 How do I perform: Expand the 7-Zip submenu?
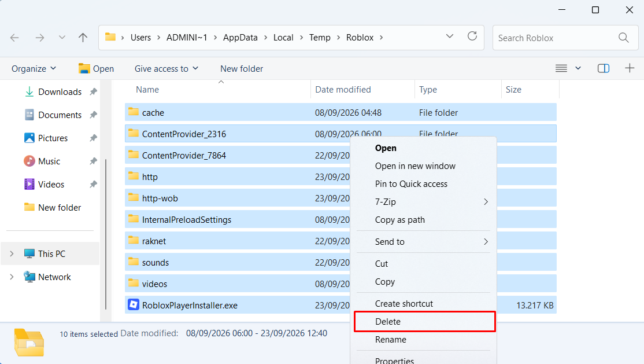(x=423, y=201)
